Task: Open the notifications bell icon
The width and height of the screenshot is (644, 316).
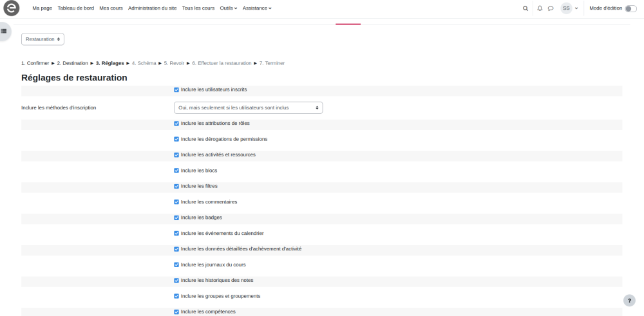Action: [540, 8]
